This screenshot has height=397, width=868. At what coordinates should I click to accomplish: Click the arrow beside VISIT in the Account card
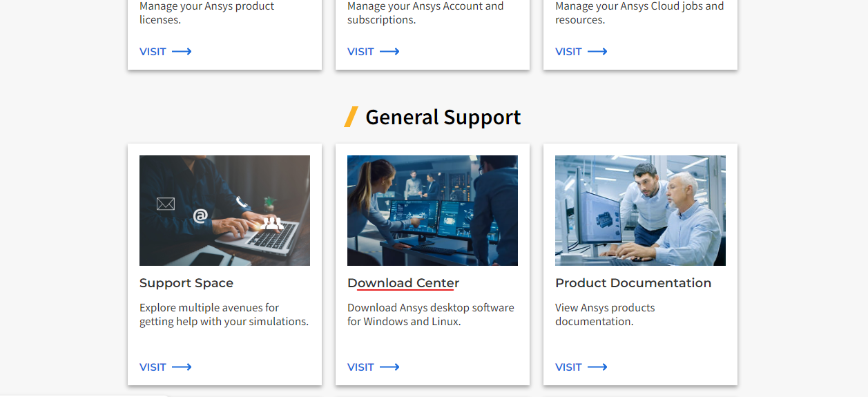click(389, 52)
